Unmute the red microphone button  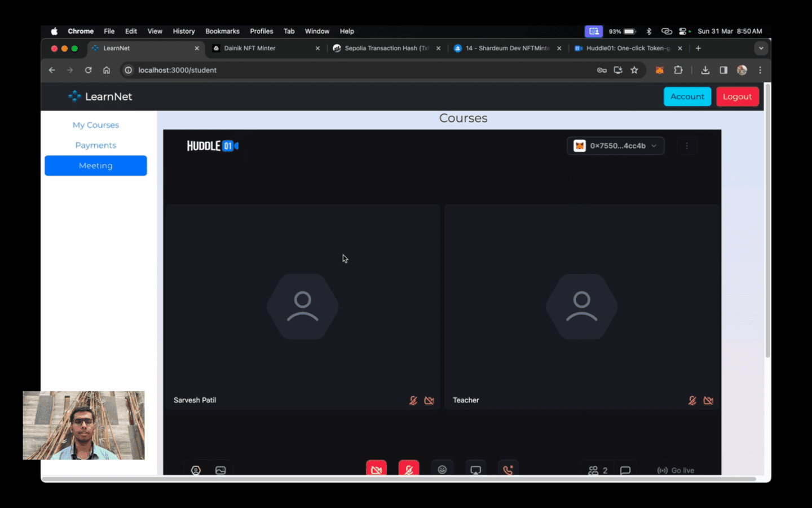pos(409,468)
